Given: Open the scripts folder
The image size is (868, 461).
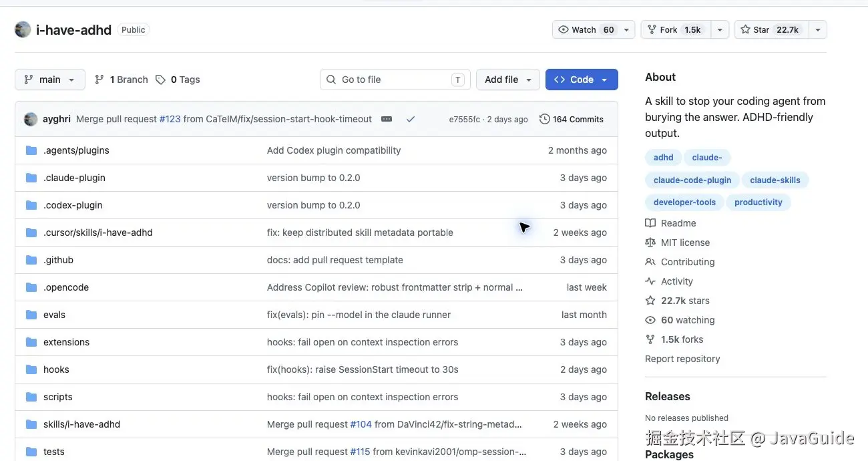Looking at the screenshot, I should click(x=58, y=397).
